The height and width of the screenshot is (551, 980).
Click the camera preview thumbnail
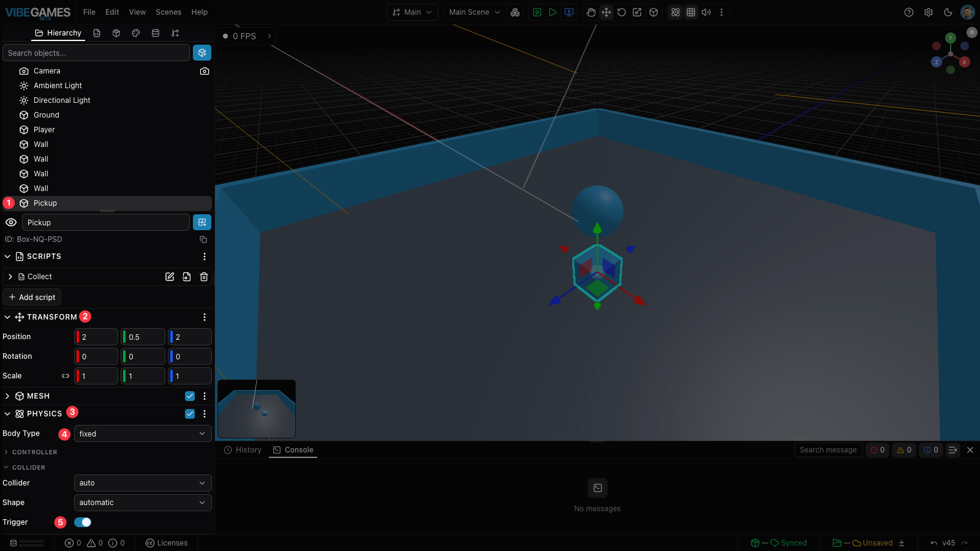click(257, 409)
